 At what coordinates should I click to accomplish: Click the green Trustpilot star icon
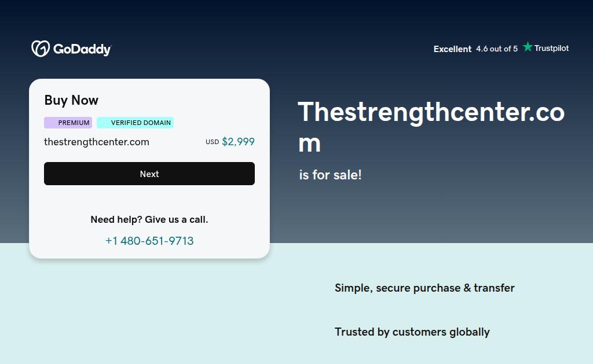pyautogui.click(x=528, y=47)
